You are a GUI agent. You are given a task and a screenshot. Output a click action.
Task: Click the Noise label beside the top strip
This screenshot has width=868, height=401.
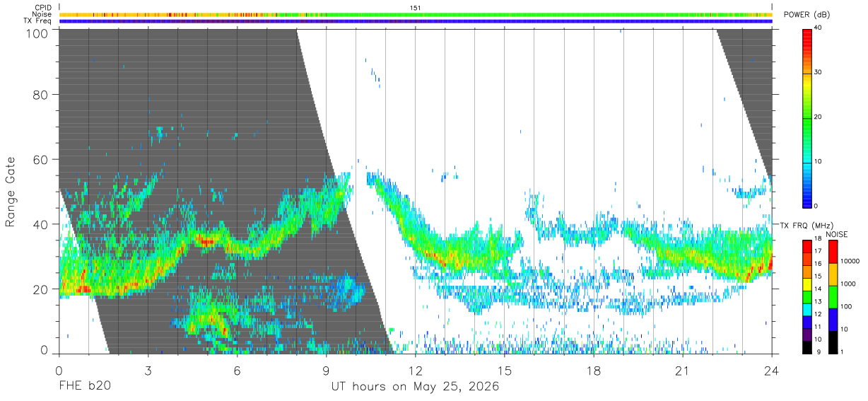[x=42, y=14]
